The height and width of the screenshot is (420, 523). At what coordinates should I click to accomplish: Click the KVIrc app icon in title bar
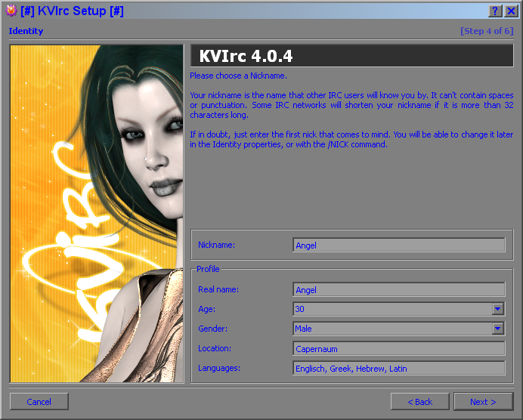point(11,11)
